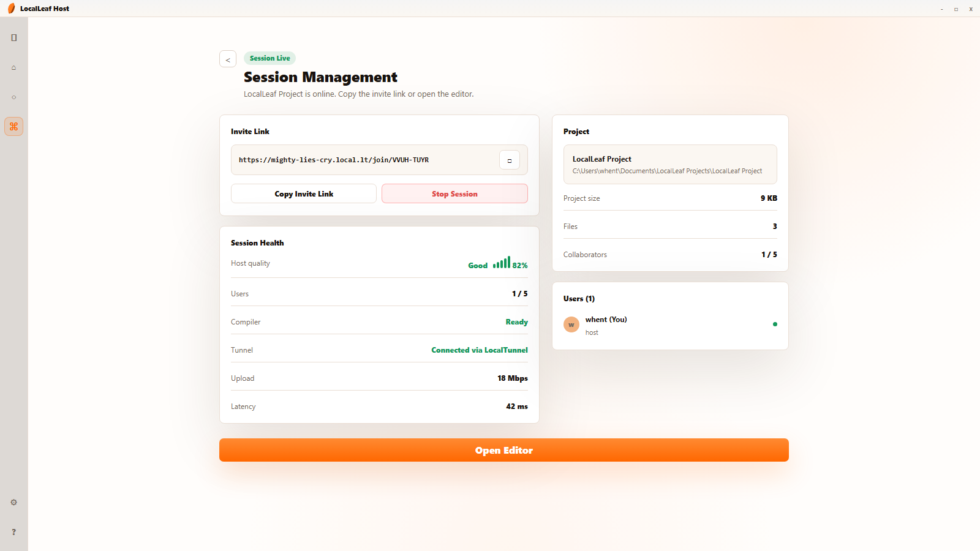Click the Files count '3'

(x=775, y=227)
